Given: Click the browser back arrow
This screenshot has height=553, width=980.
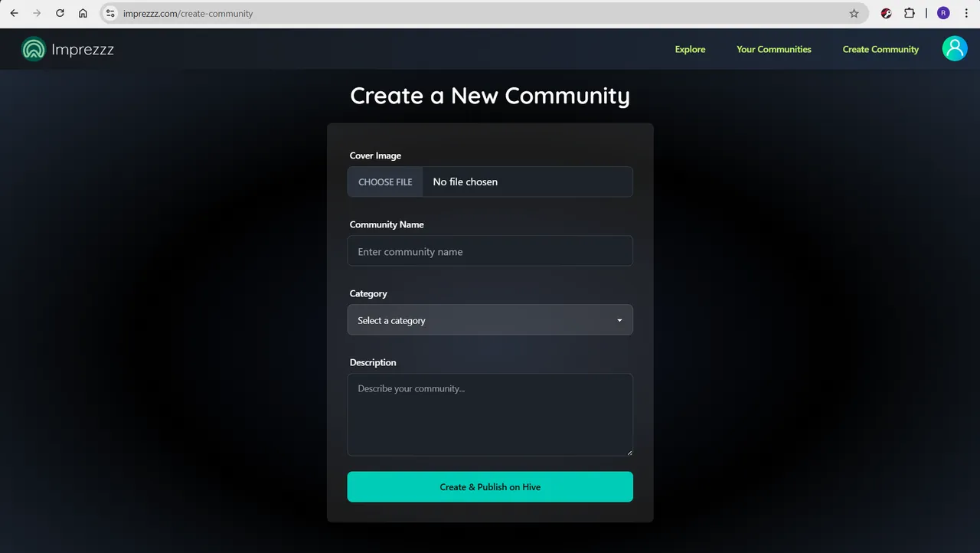Looking at the screenshot, I should 14,13.
